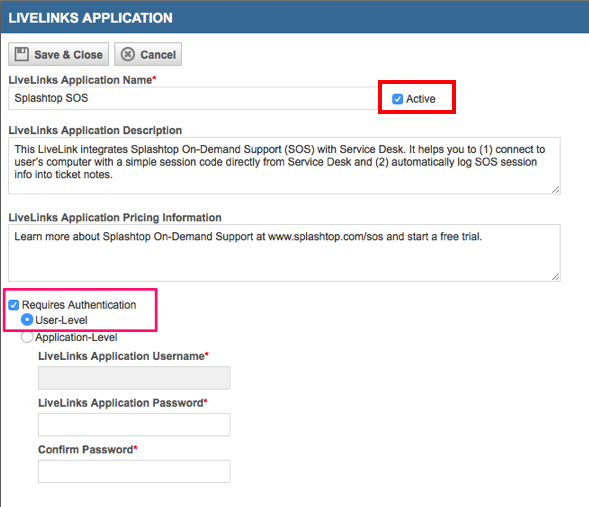589x507 pixels.
Task: Toggle the Requires Authentication checkbox
Action: 14,305
